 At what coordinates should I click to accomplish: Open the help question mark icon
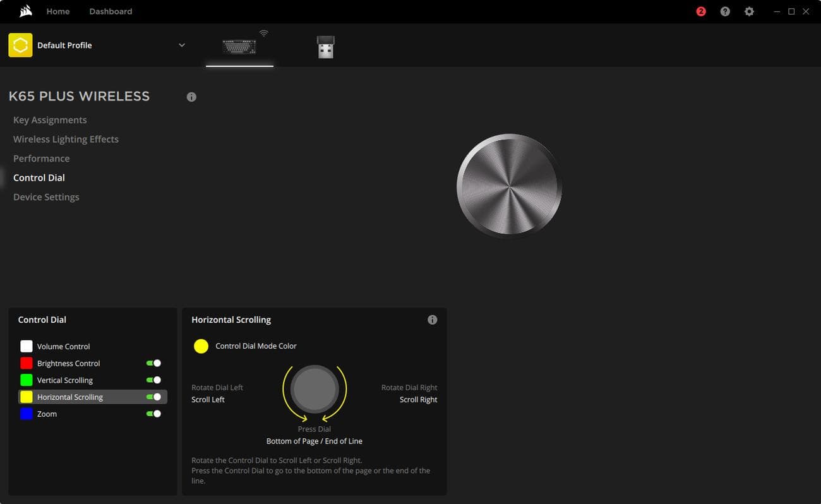click(x=725, y=11)
